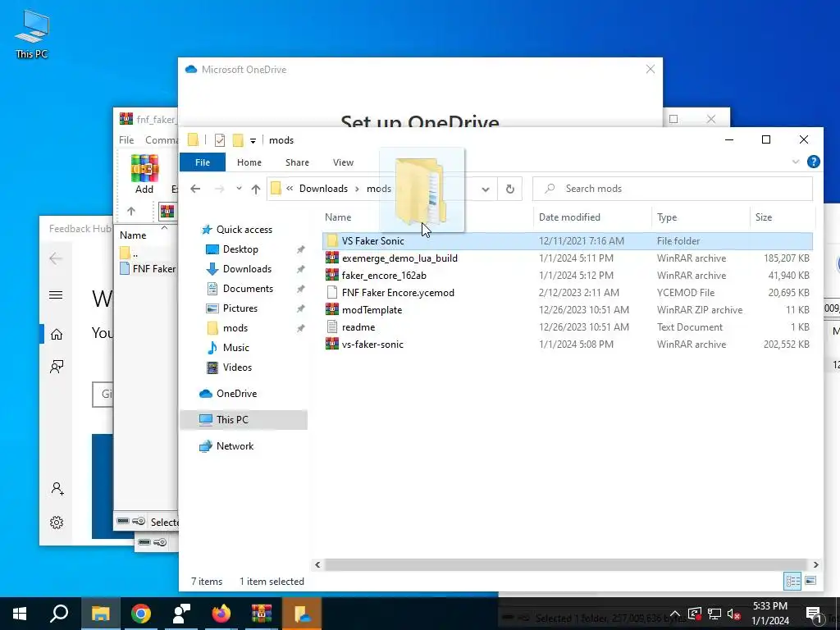Open the Feedback Hub hamburger menu
The height and width of the screenshot is (630, 840).
[x=56, y=295]
